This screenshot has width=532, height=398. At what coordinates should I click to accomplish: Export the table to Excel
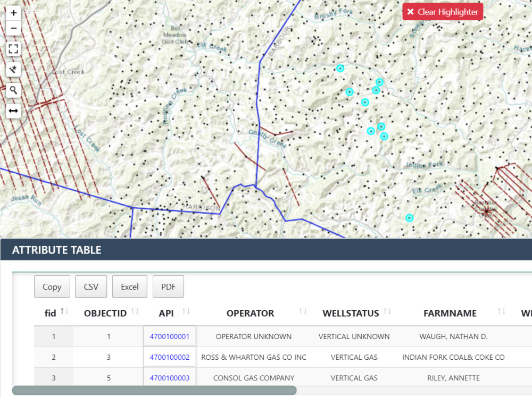click(130, 286)
